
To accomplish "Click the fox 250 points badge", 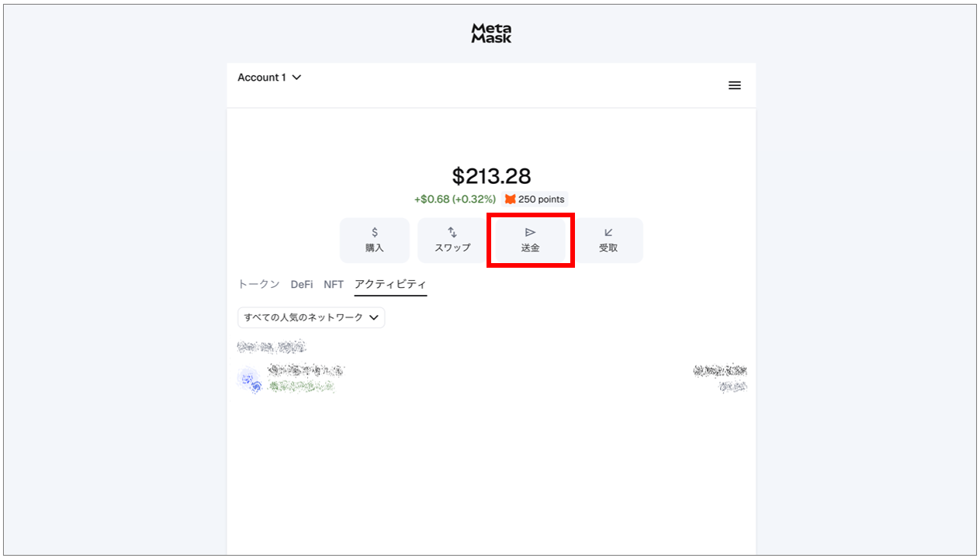I will pos(535,199).
